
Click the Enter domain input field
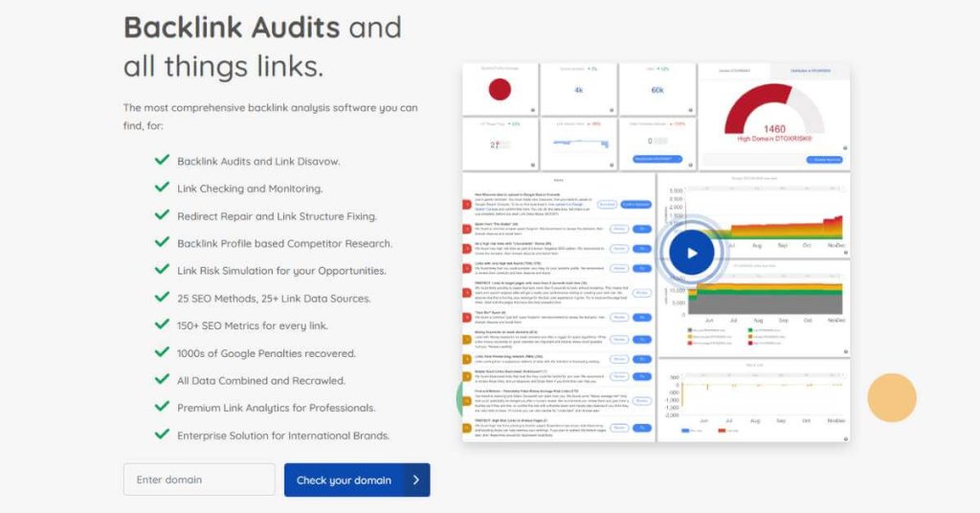pyautogui.click(x=198, y=480)
